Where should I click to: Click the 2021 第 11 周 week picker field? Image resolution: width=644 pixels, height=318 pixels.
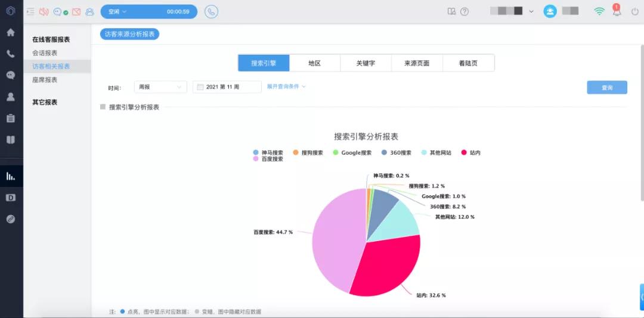point(227,87)
